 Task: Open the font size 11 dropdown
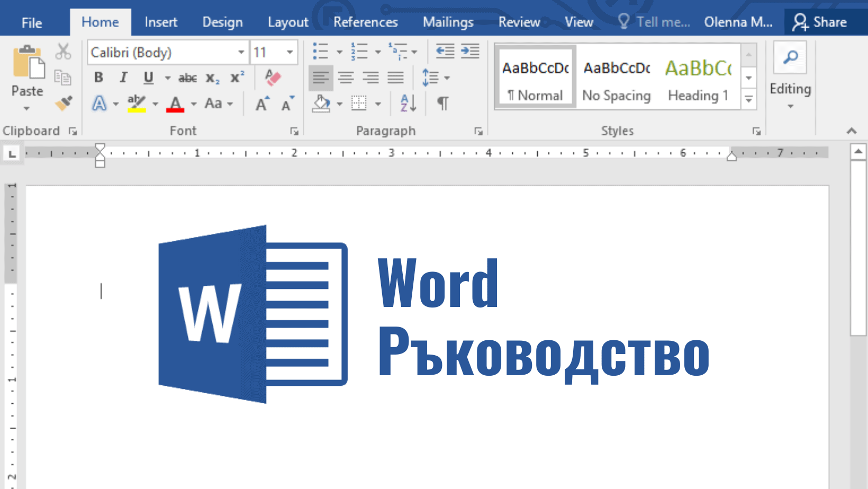coord(290,52)
